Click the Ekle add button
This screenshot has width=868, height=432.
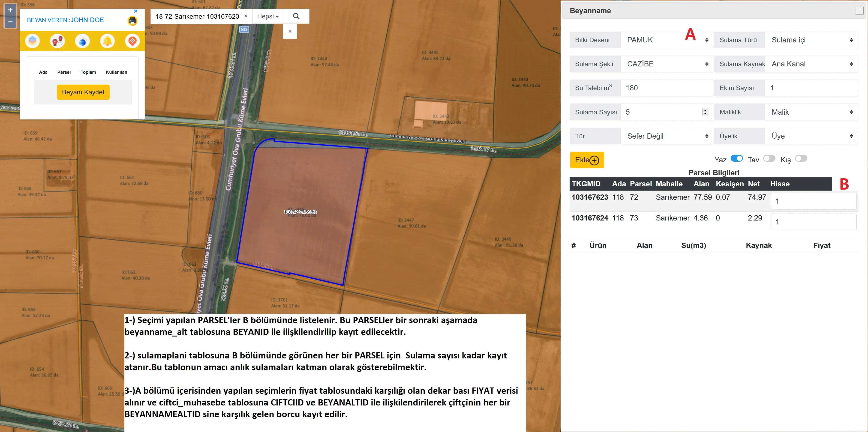(587, 160)
